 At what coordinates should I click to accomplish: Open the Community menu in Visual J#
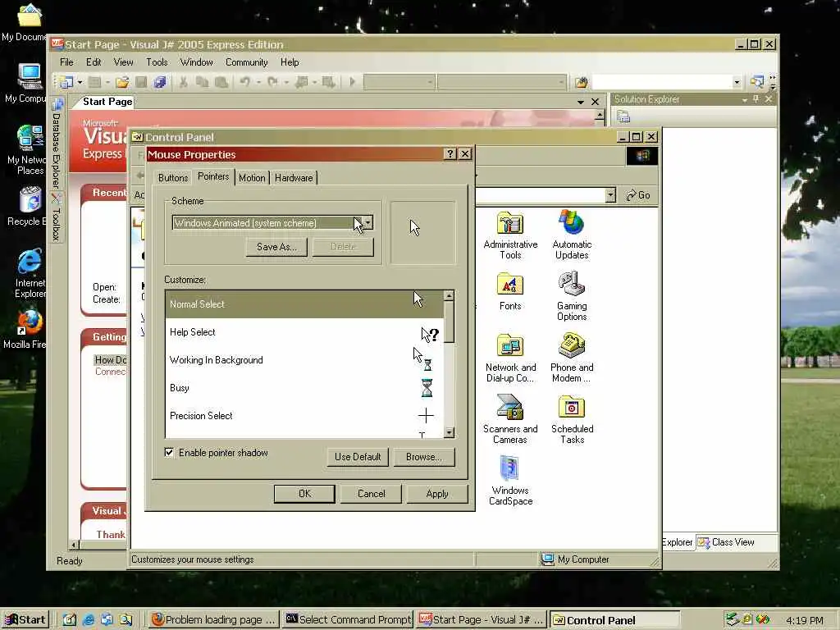[x=246, y=62]
